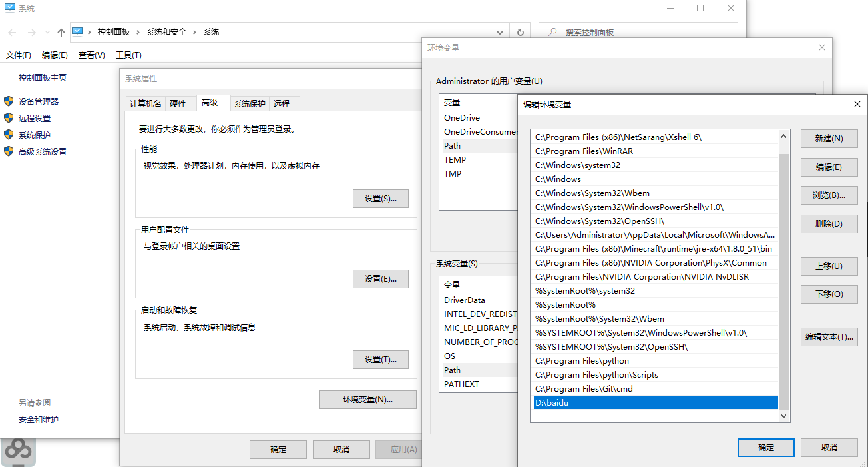This screenshot has height=467, width=868.
Task: Open the 工具(T) menu
Action: tap(128, 55)
